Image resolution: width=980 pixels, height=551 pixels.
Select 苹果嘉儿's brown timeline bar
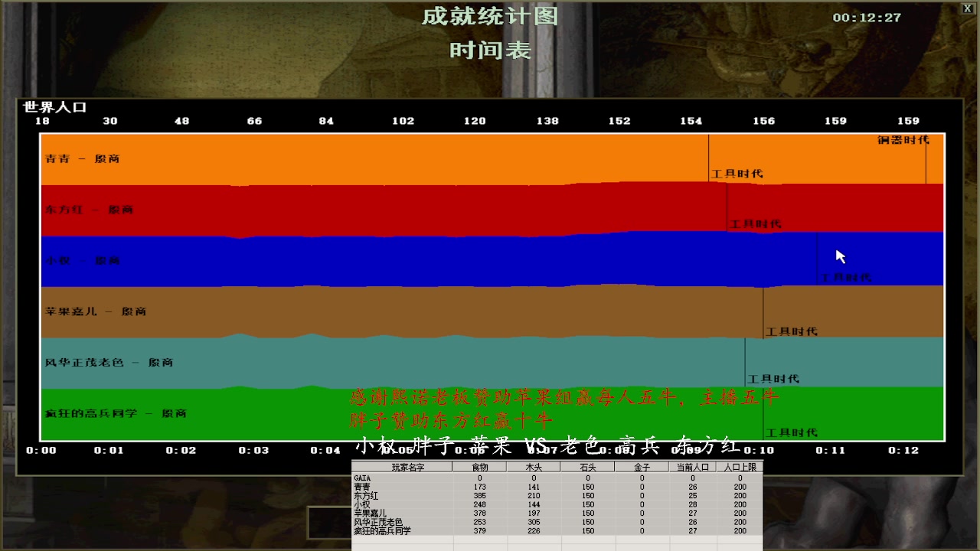point(306,311)
